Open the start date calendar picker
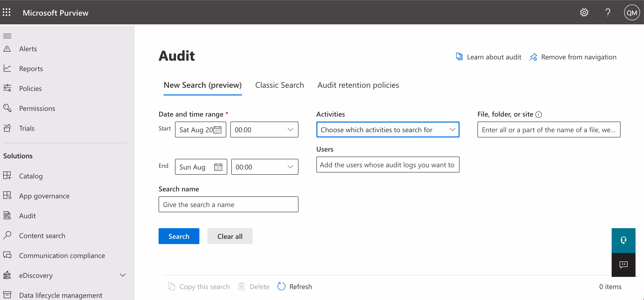This screenshot has height=300, width=644. [217, 130]
